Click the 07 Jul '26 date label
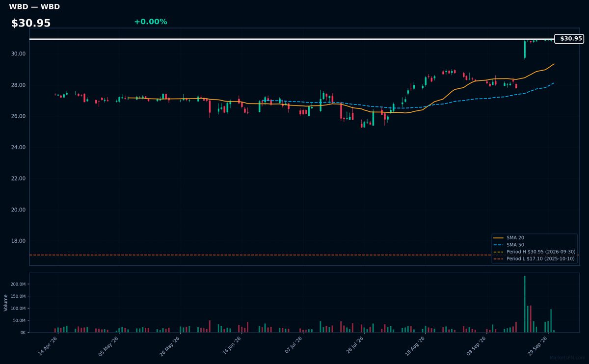Viewport: 589px width, 364px height. [x=293, y=346]
